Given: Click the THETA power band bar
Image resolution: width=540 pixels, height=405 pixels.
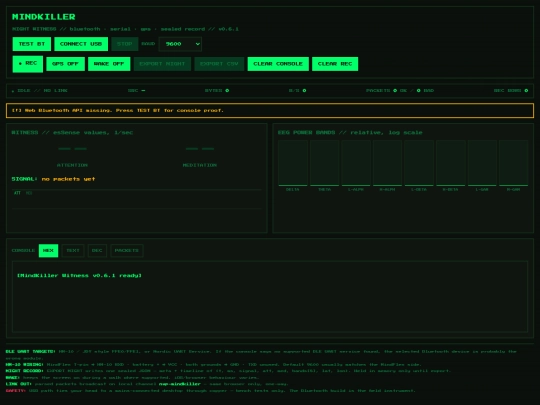Looking at the screenshot, I should (x=324, y=163).
